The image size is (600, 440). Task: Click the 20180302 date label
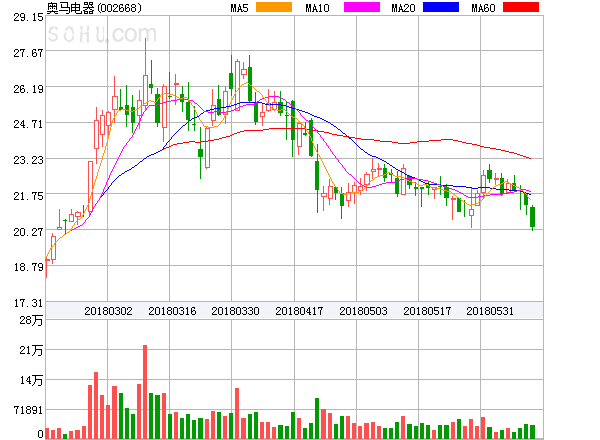click(x=108, y=311)
